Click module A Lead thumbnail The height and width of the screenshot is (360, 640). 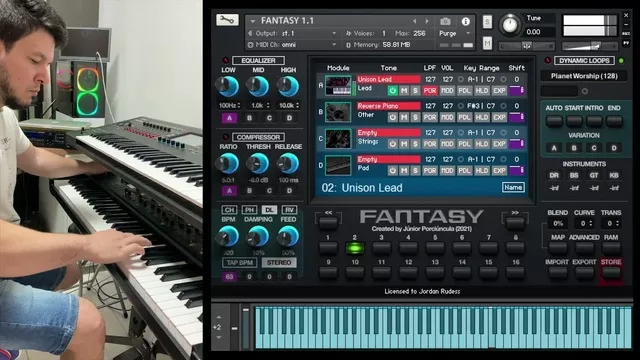[x=338, y=86]
